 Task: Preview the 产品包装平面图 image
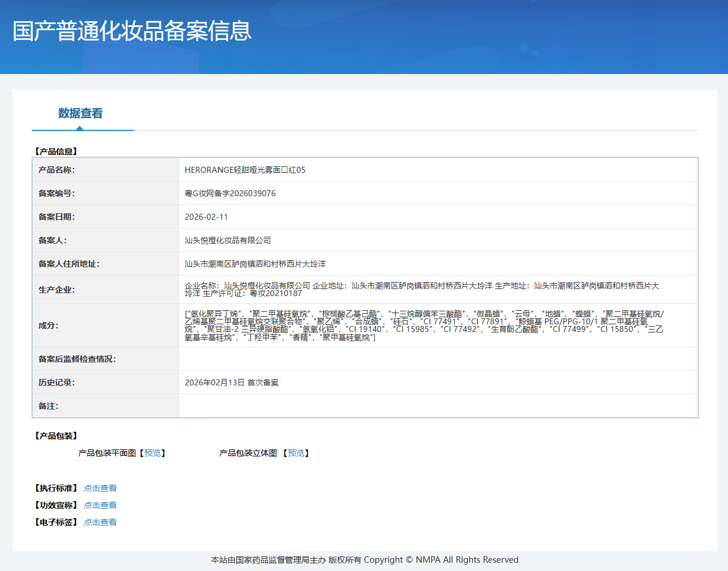pyautogui.click(x=152, y=453)
